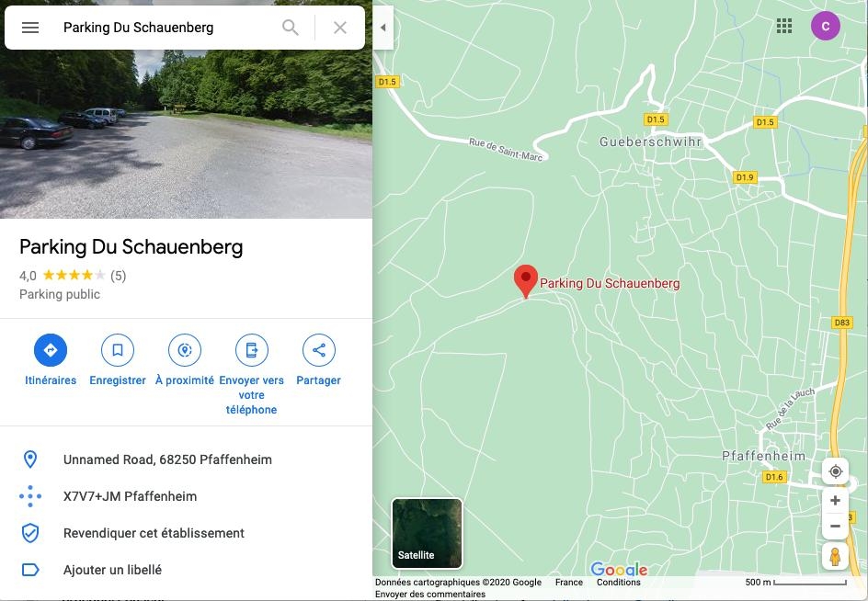Switch to Satellite view thumbnail
This screenshot has width=868, height=601.
tap(427, 533)
